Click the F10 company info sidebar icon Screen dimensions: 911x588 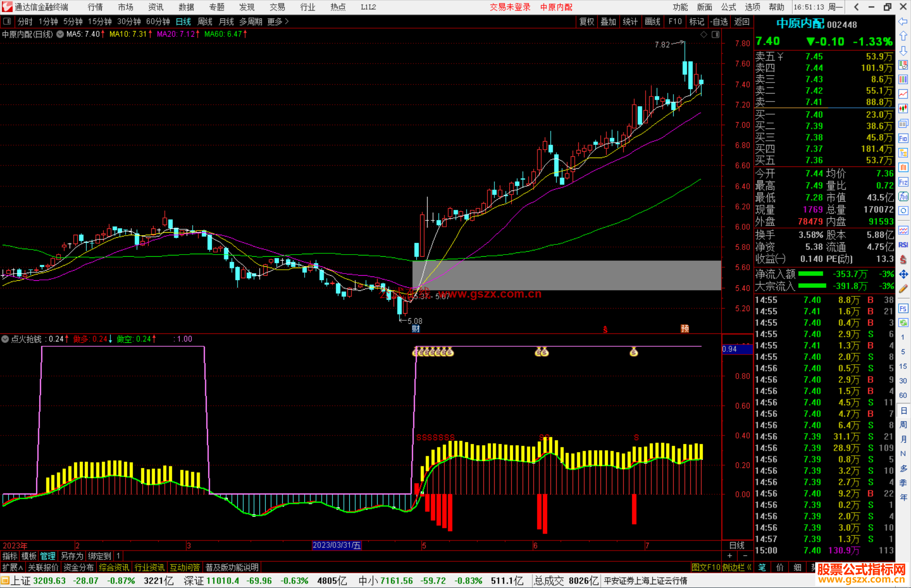(x=903, y=138)
